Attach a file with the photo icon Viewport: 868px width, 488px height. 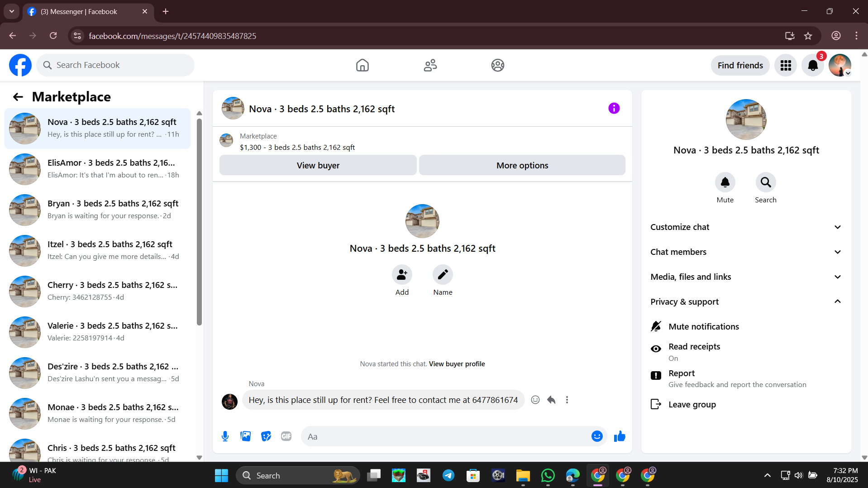point(245,436)
